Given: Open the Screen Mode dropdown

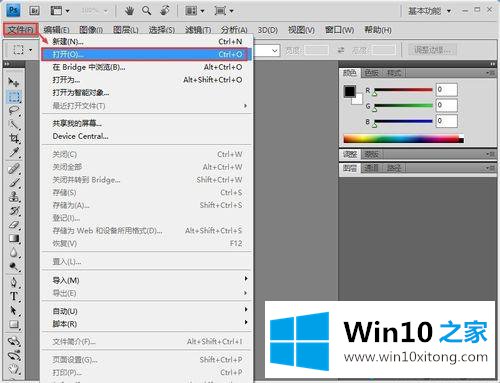Looking at the screenshot, I should (223, 11).
